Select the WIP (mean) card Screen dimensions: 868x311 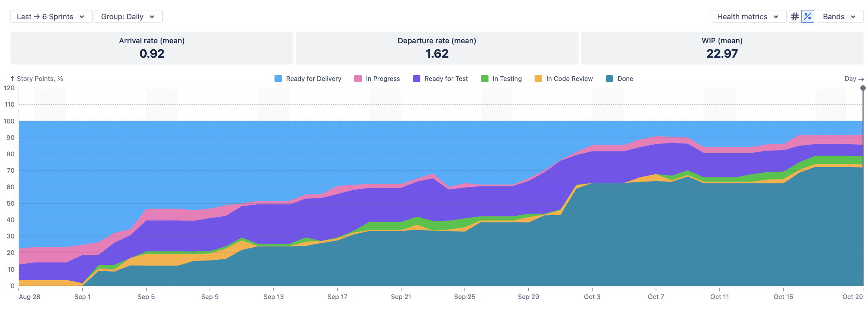pos(722,48)
